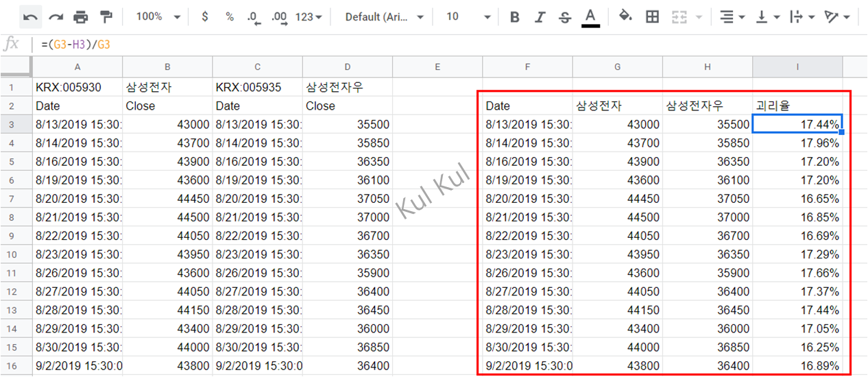Click the select-all corner box
The height and width of the screenshot is (377, 868).
coord(16,66)
